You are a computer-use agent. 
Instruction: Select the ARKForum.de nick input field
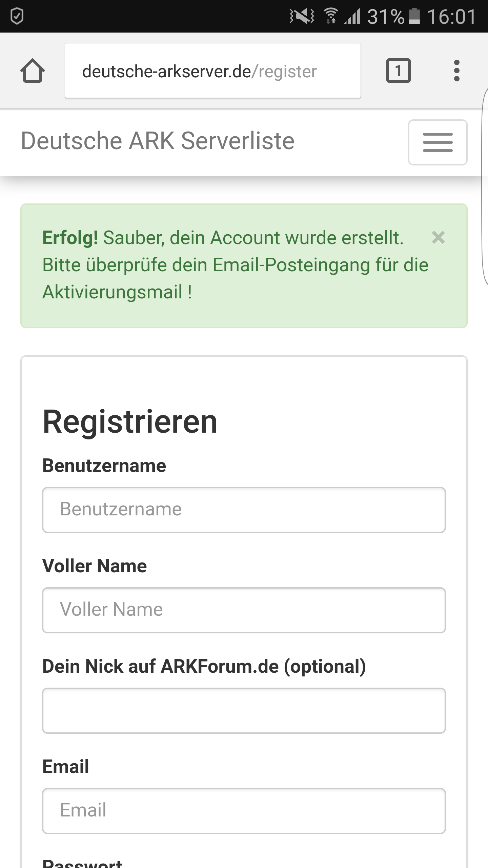coord(244,711)
